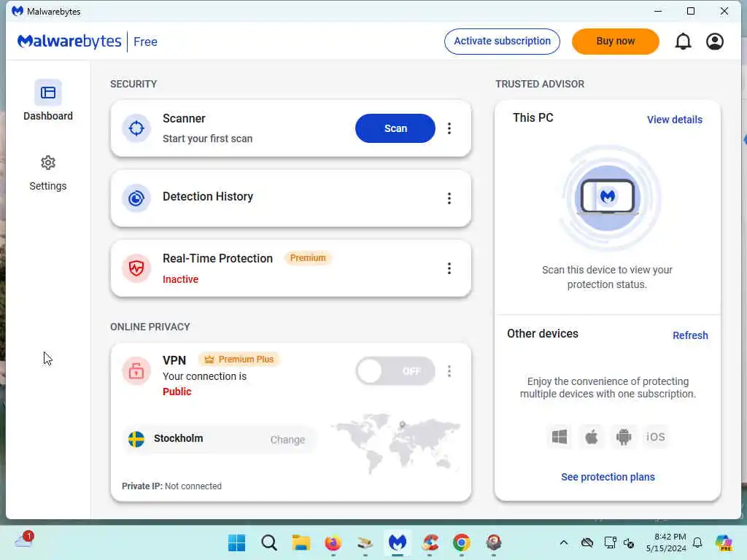Click Private IP: Not connected text

coord(171,486)
